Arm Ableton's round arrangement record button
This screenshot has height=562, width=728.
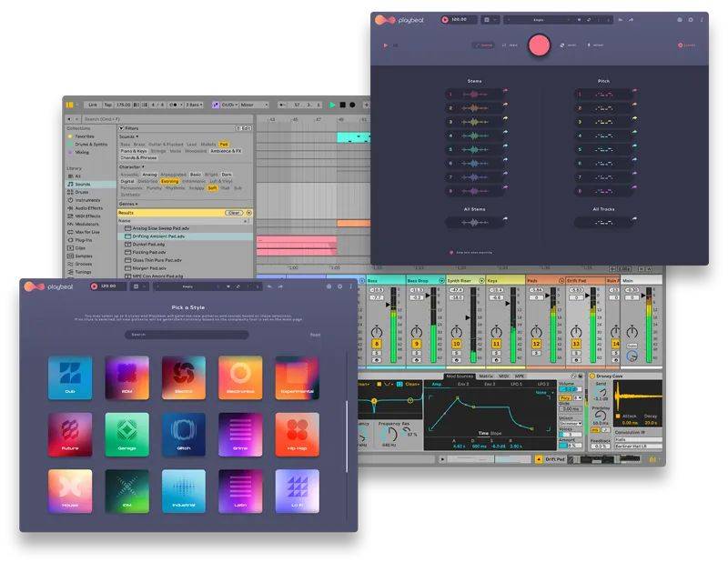point(352,105)
